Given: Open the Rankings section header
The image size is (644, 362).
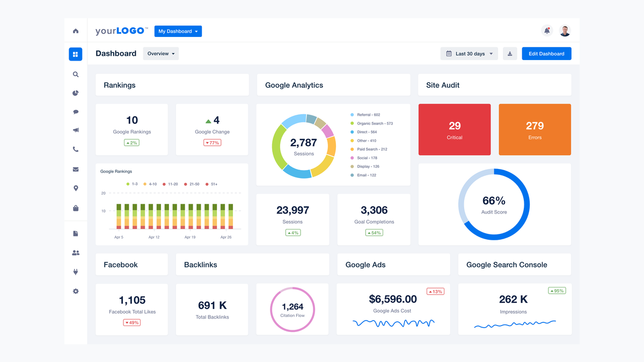Looking at the screenshot, I should point(172,85).
